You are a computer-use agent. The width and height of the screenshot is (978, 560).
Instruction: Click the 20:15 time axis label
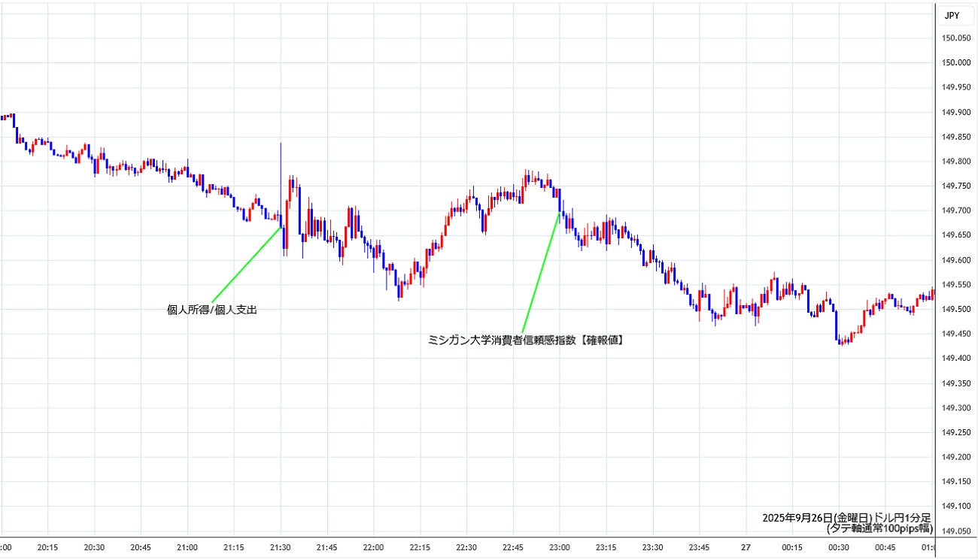(47, 549)
